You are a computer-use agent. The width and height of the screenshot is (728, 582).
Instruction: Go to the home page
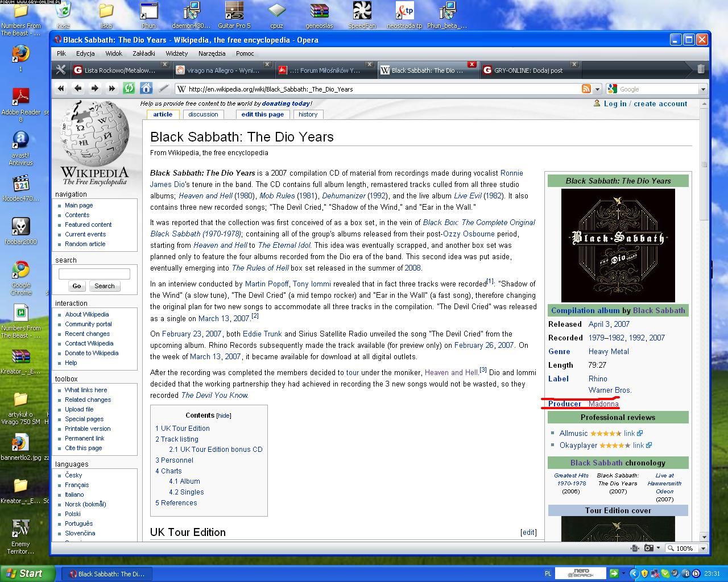[x=146, y=89]
